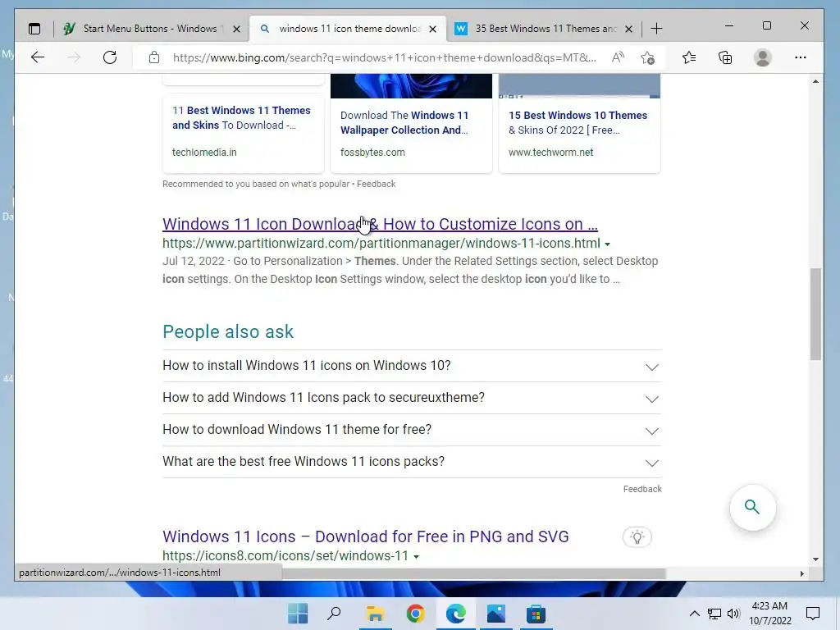Screen dimensions: 840x630
Task: Open the Read aloud icon
Action: 618,57
